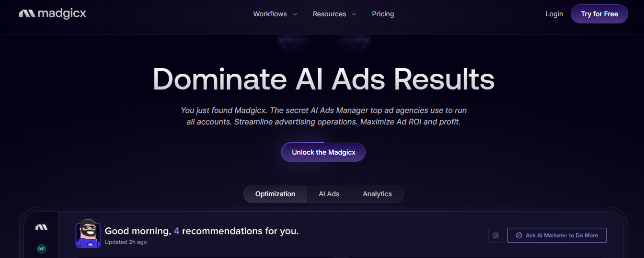This screenshot has width=644, height=258.
Task: Click the icon inside Ask AI Marketer button
Action: (x=518, y=236)
